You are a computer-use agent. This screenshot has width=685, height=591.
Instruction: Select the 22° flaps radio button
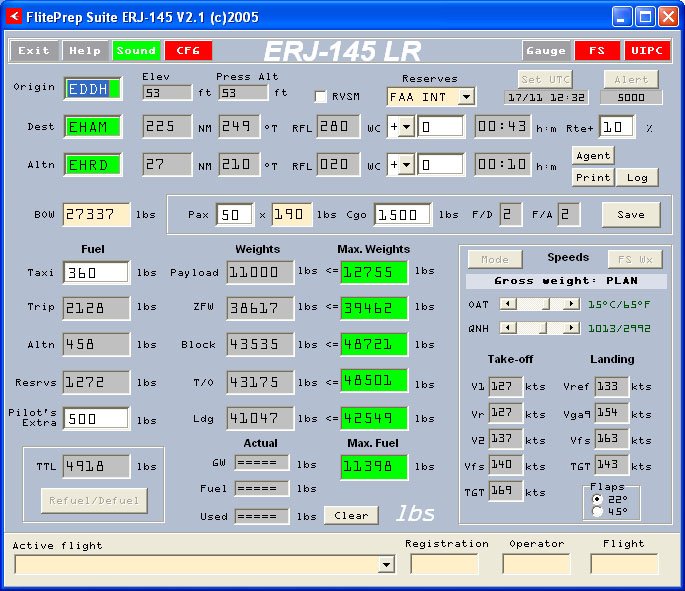597,499
